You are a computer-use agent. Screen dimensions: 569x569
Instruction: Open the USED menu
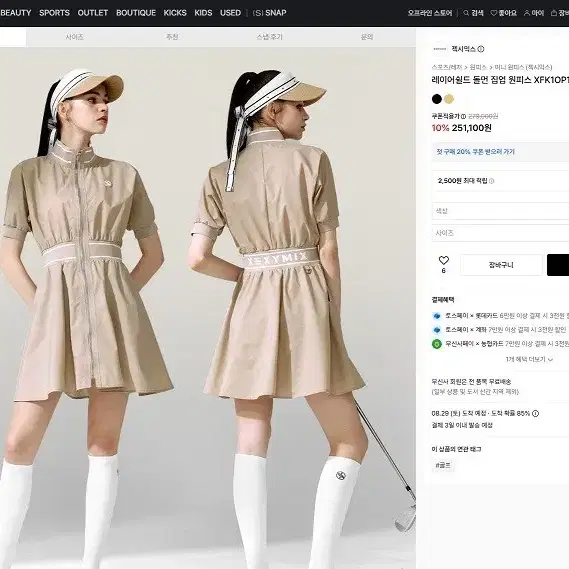pos(230,13)
